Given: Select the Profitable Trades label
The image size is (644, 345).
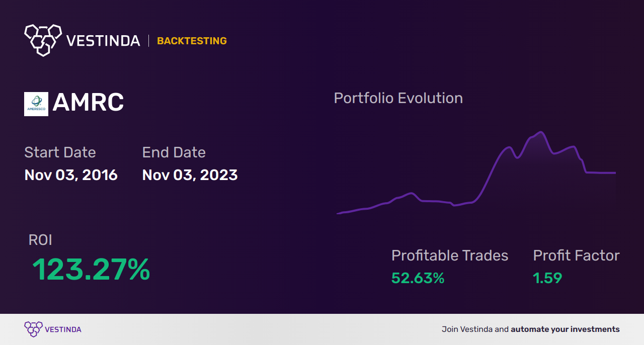Looking at the screenshot, I should click(x=450, y=255).
